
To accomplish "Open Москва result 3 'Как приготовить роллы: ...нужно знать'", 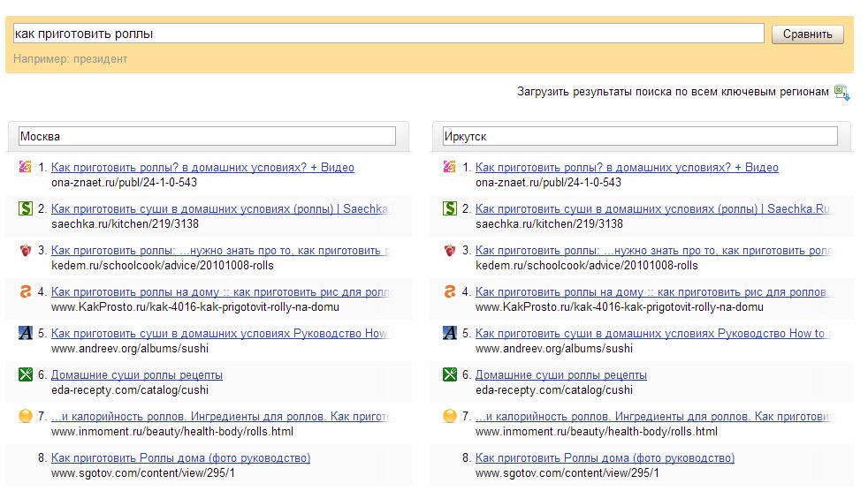I will (221, 251).
